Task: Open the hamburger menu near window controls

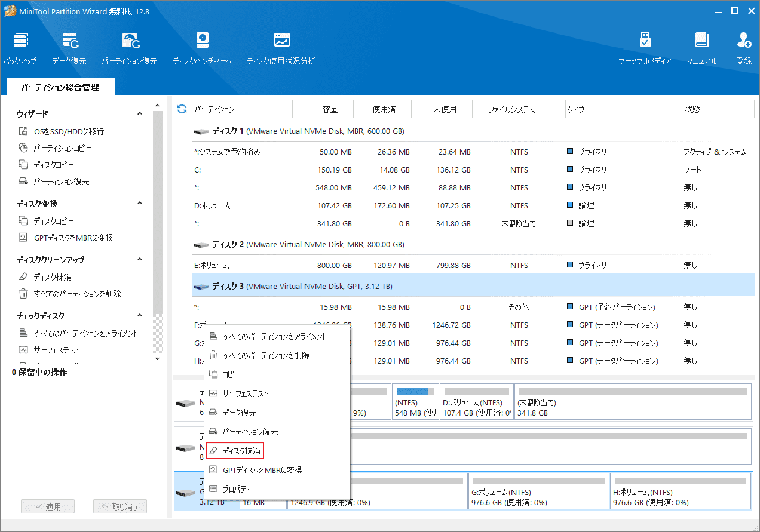Action: [701, 10]
